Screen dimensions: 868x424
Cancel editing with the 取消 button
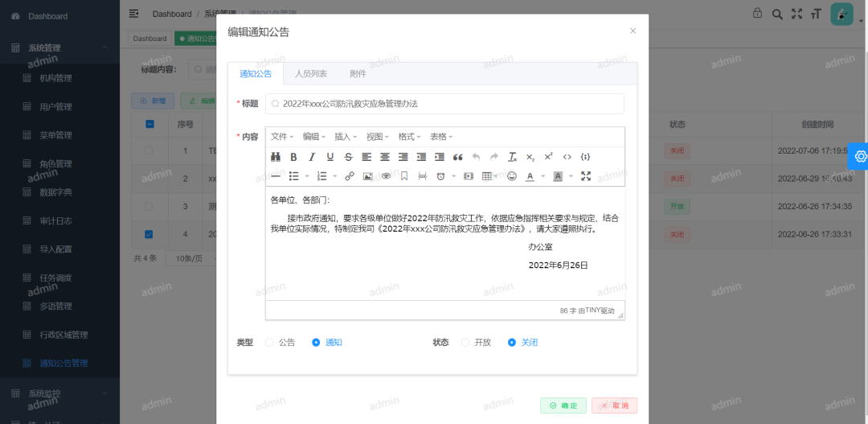coord(614,405)
